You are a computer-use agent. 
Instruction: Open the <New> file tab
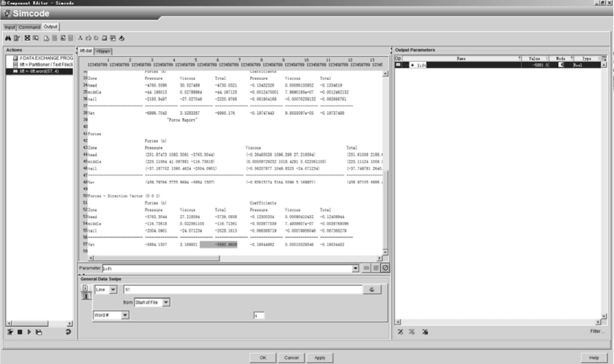click(103, 51)
